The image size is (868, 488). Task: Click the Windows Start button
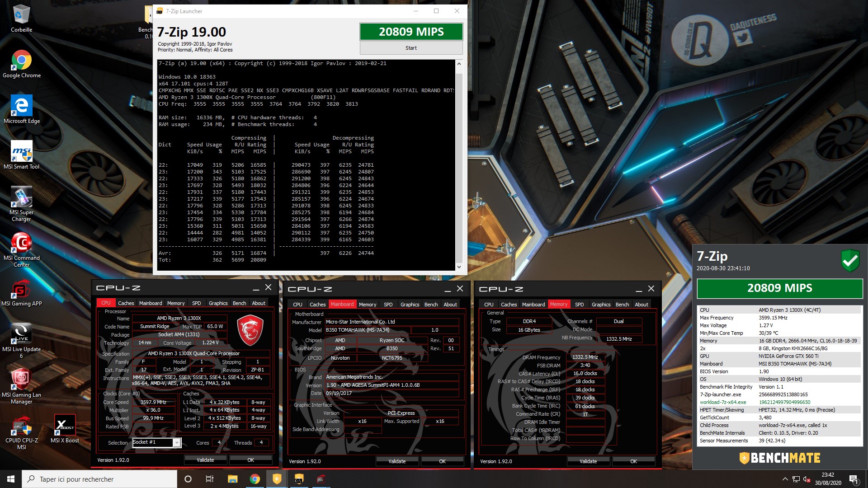pyautogui.click(x=11, y=479)
